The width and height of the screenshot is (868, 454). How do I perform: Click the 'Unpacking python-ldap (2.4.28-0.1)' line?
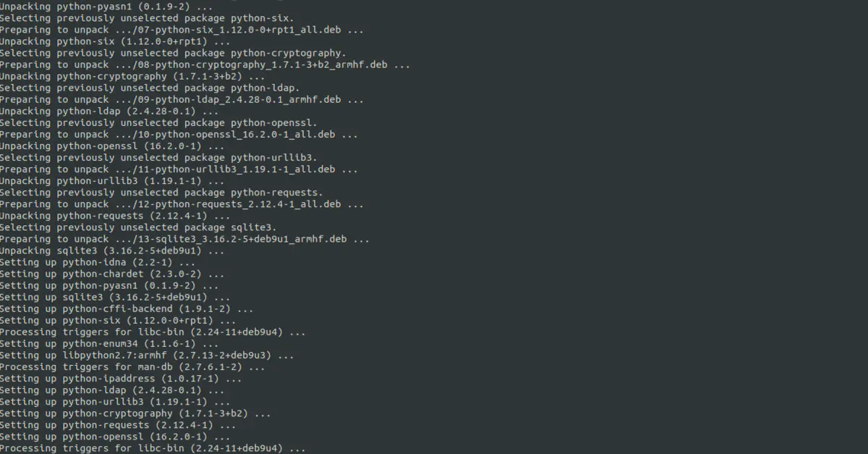click(109, 111)
